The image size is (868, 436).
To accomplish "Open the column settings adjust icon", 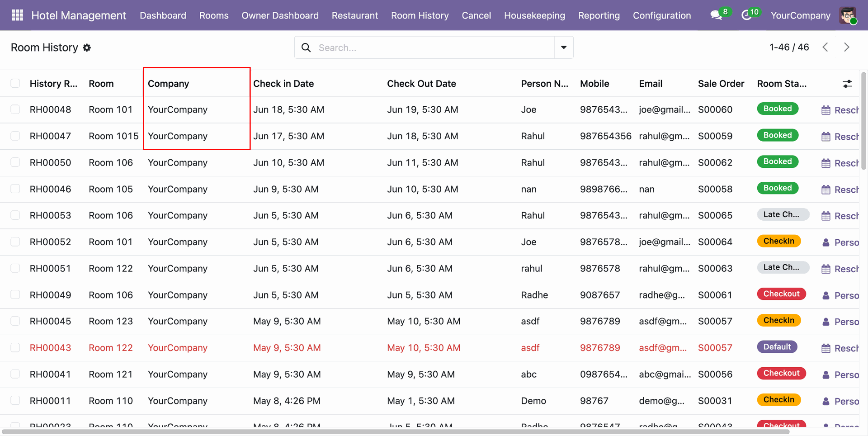I will 847,84.
